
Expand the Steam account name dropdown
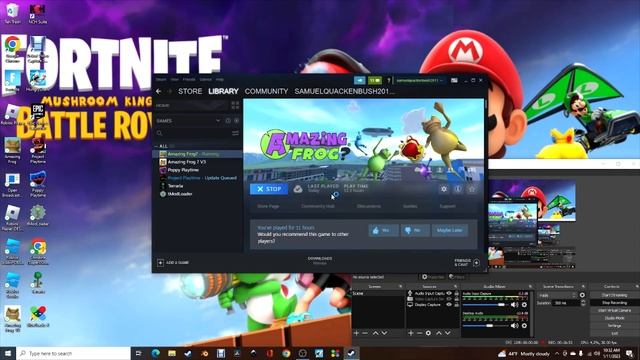coord(420,80)
